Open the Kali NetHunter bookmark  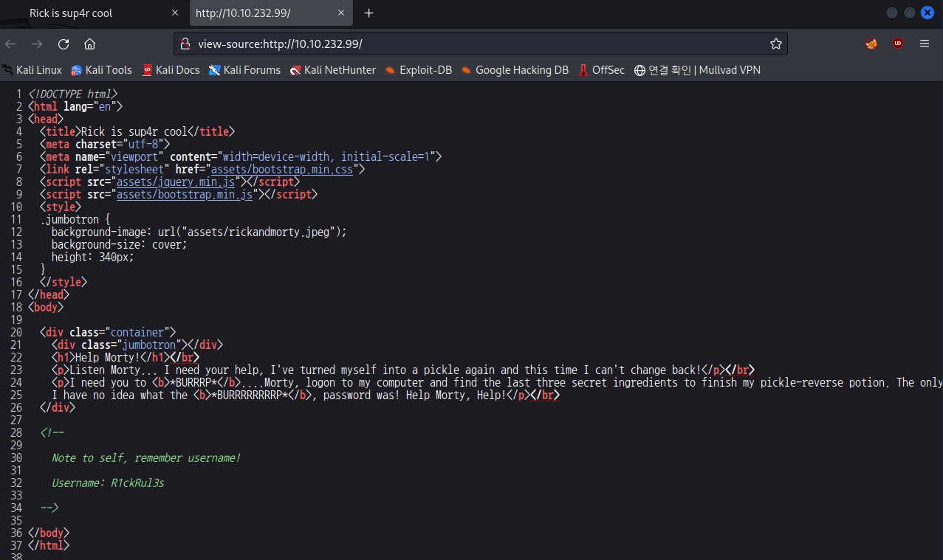point(333,70)
